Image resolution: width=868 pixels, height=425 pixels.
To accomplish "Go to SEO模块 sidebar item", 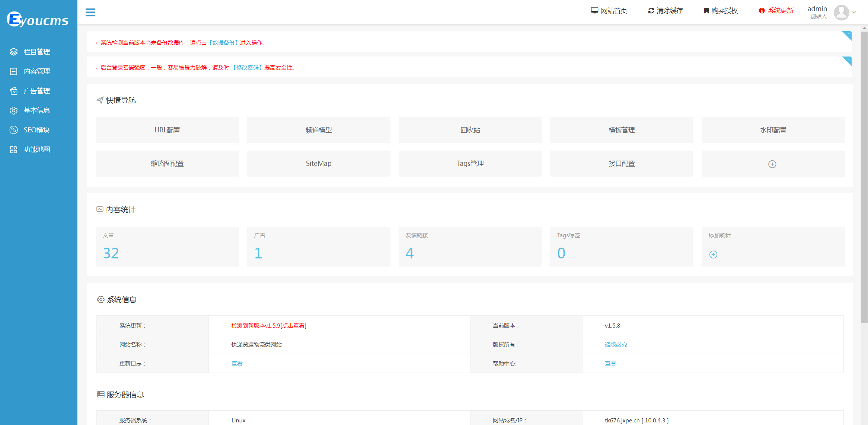I will [36, 130].
